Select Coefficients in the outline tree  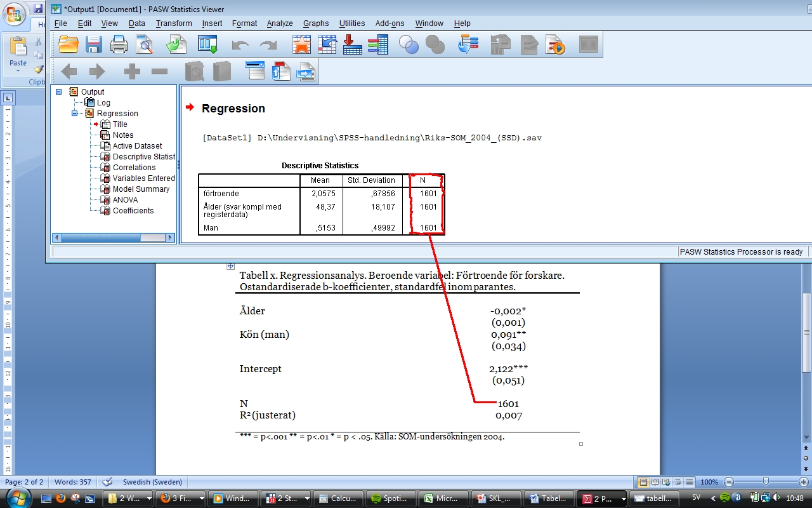click(133, 211)
